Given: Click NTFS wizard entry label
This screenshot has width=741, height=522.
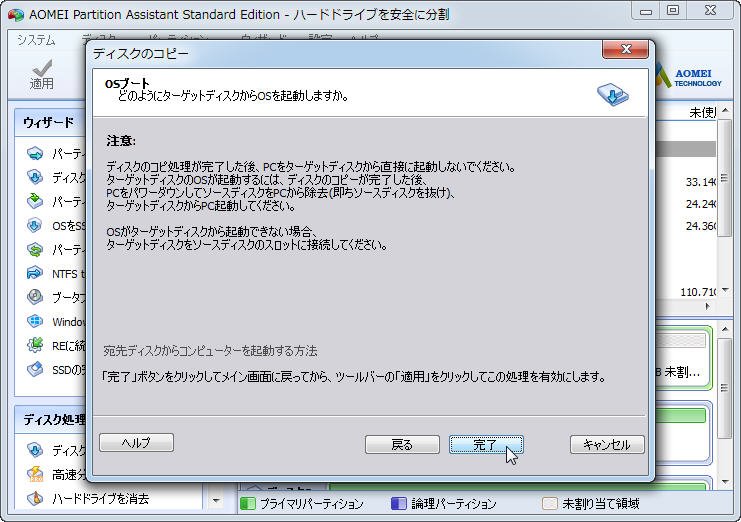Looking at the screenshot, I should pos(69,274).
